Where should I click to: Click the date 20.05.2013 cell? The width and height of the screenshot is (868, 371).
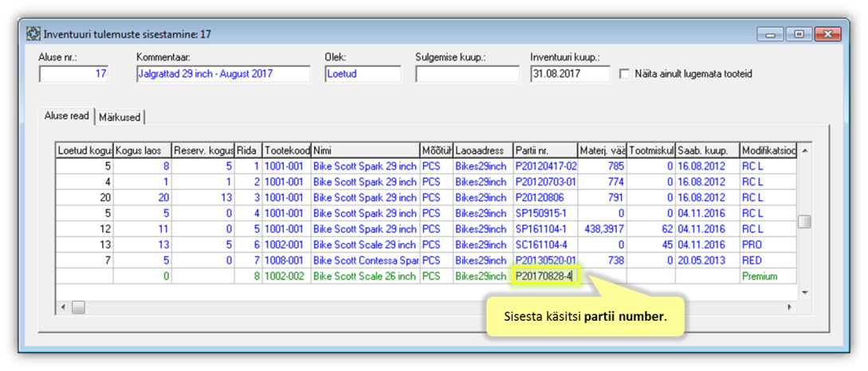[708, 260]
